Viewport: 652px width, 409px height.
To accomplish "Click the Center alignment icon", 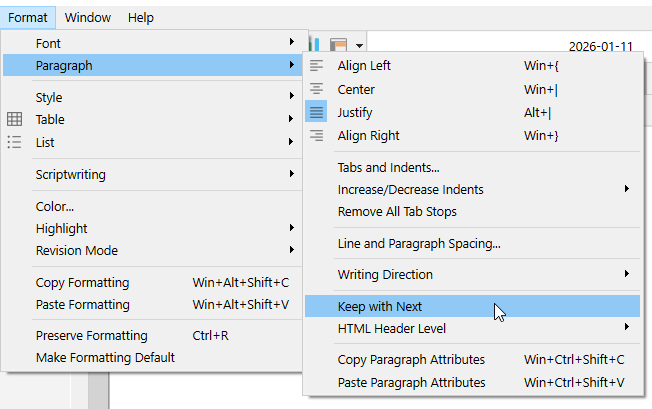I will pyautogui.click(x=316, y=89).
